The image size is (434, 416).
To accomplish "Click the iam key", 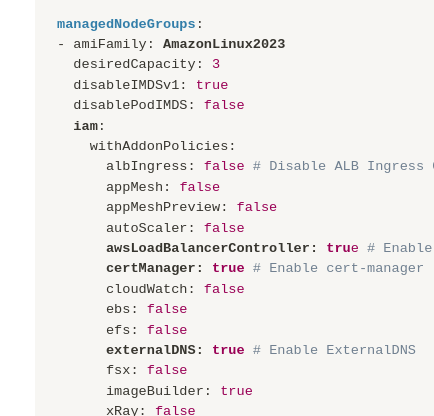I will point(86,126).
